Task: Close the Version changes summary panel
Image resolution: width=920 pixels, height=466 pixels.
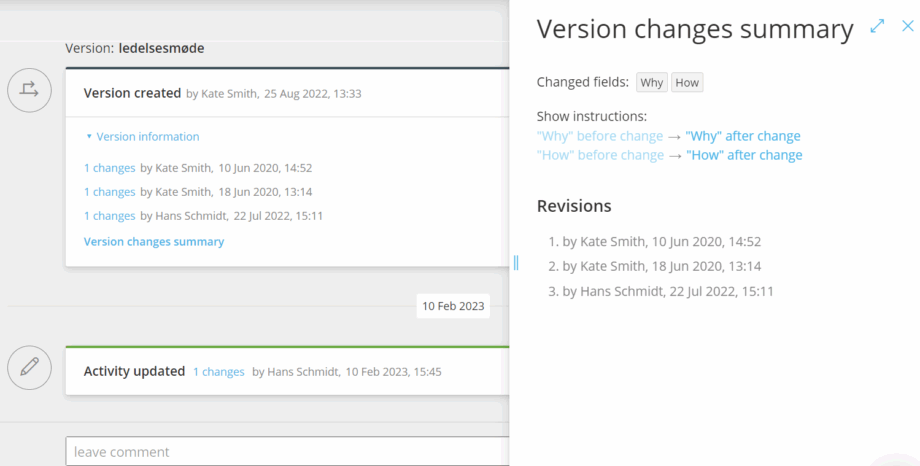Action: point(907,26)
